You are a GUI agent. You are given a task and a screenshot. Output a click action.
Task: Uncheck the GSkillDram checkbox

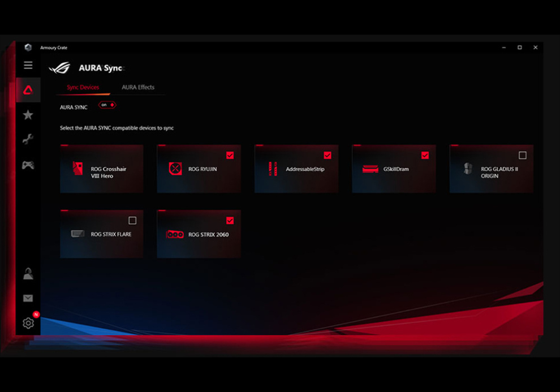[x=425, y=156]
